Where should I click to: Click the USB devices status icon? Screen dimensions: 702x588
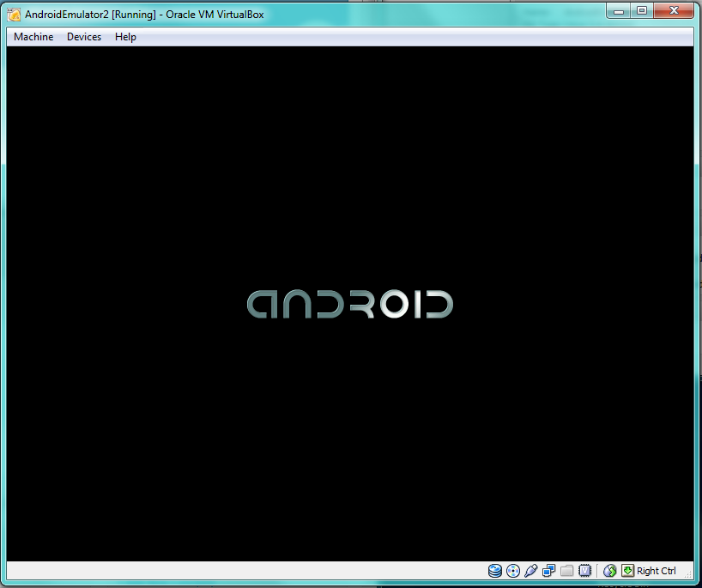tap(531, 571)
